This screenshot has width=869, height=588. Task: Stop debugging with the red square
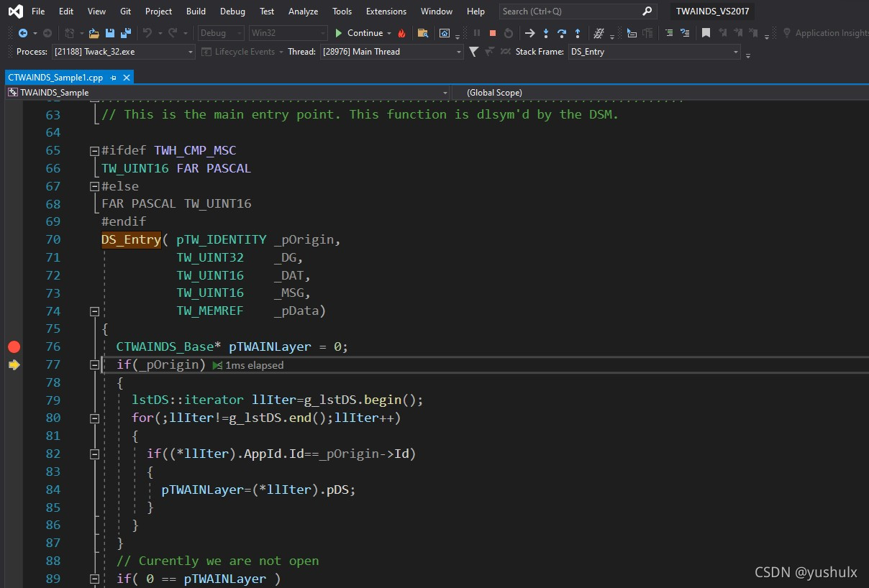[x=493, y=33]
